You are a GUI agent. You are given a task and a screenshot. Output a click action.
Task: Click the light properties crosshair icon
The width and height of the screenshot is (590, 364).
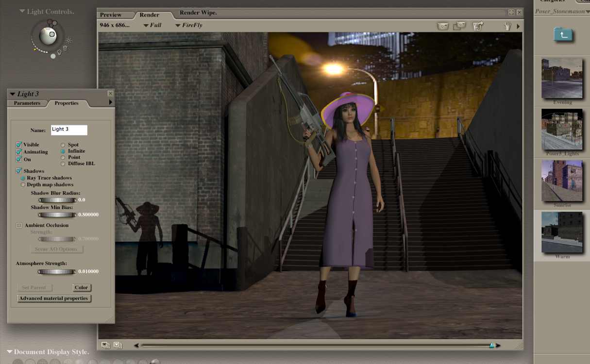click(69, 40)
